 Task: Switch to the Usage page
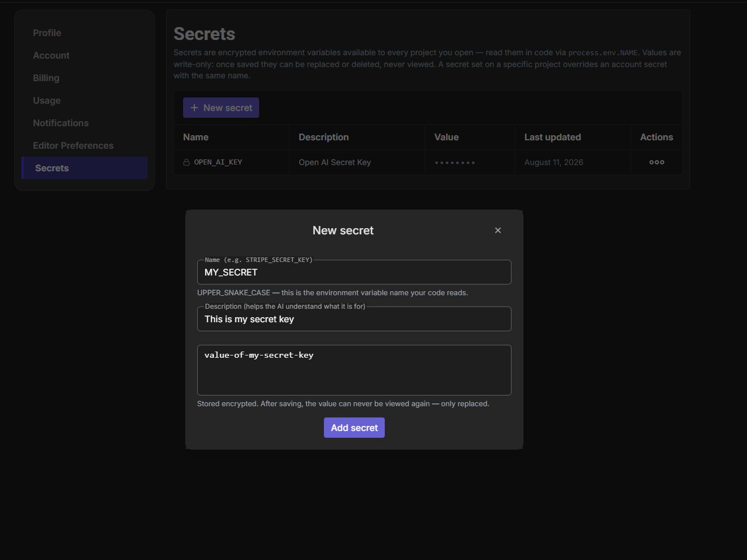47,100
